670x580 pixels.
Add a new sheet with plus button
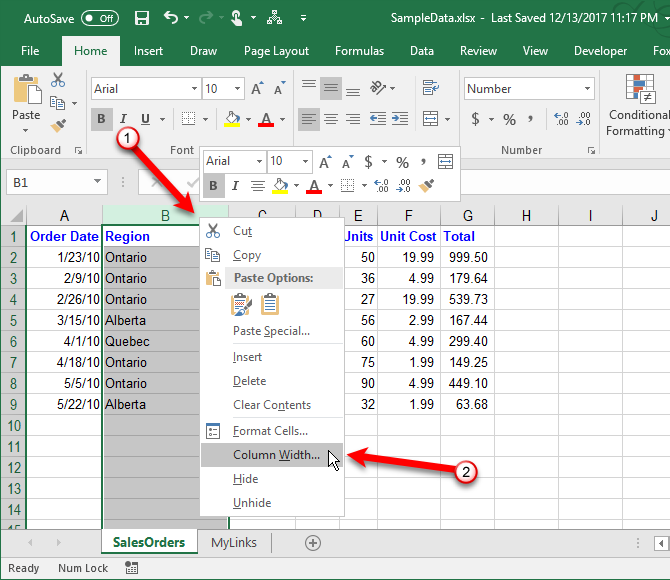[x=313, y=543]
